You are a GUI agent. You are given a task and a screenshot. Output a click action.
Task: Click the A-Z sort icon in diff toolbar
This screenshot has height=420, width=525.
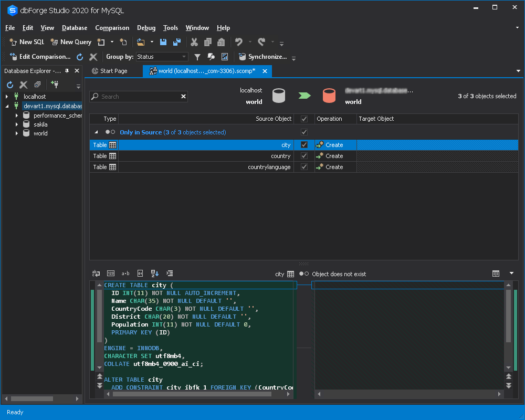[155, 274]
